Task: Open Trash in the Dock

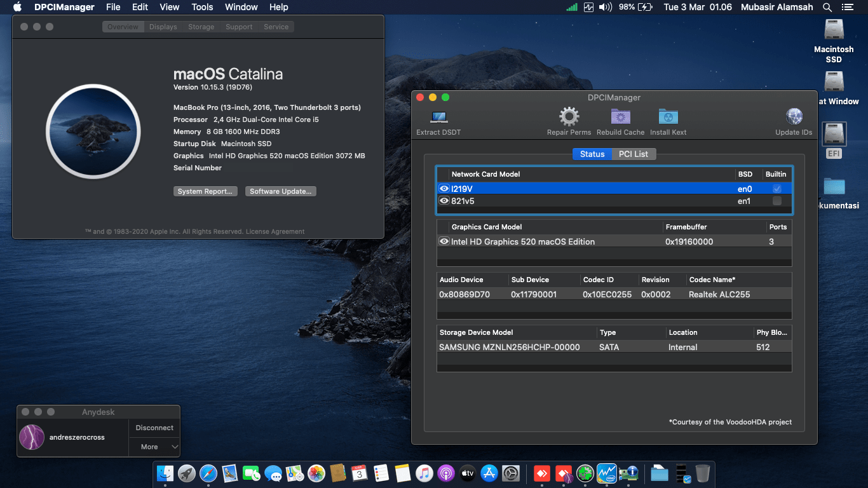Action: [x=703, y=473]
